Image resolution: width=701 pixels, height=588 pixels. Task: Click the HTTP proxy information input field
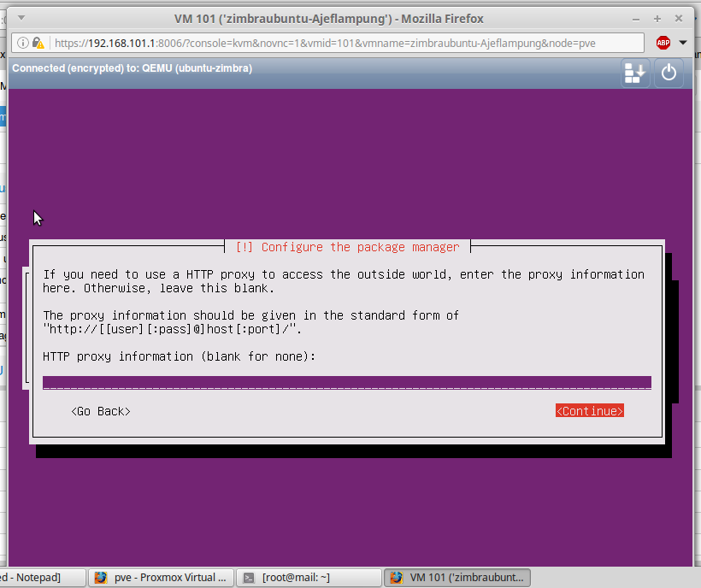(347, 383)
